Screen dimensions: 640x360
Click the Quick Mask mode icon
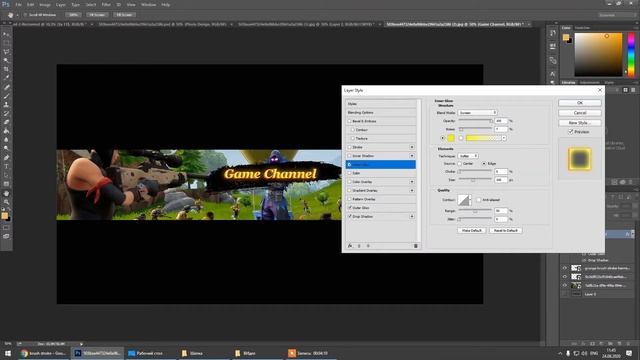6,228
